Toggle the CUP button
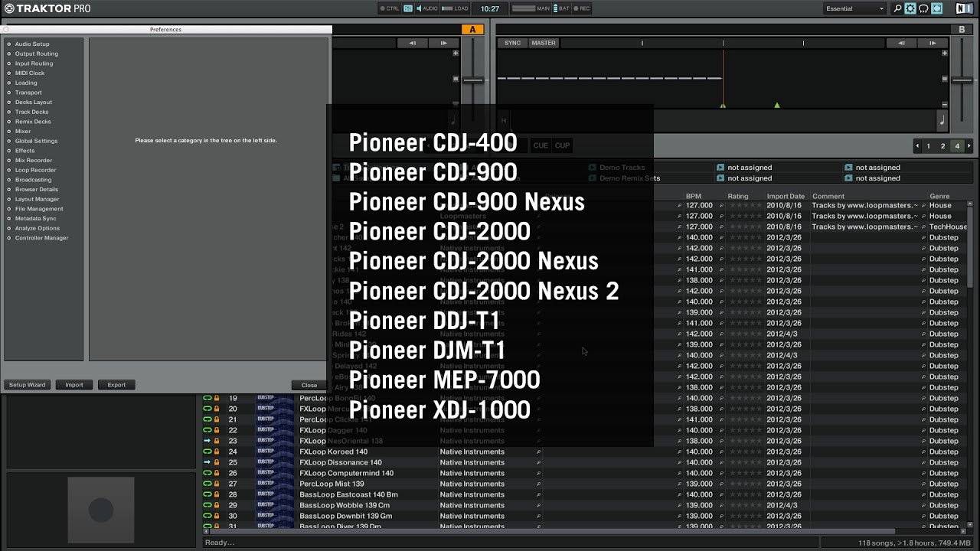The height and width of the screenshot is (551, 980). coord(563,145)
